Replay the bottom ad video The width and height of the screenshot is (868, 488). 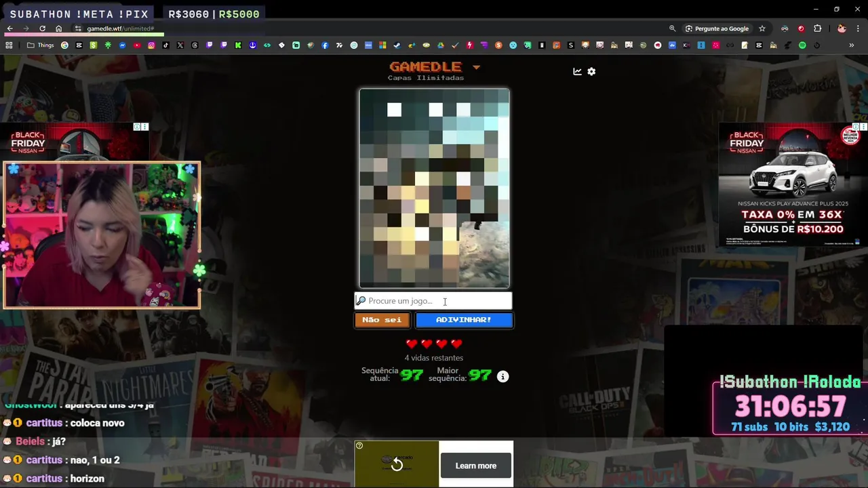point(397,464)
